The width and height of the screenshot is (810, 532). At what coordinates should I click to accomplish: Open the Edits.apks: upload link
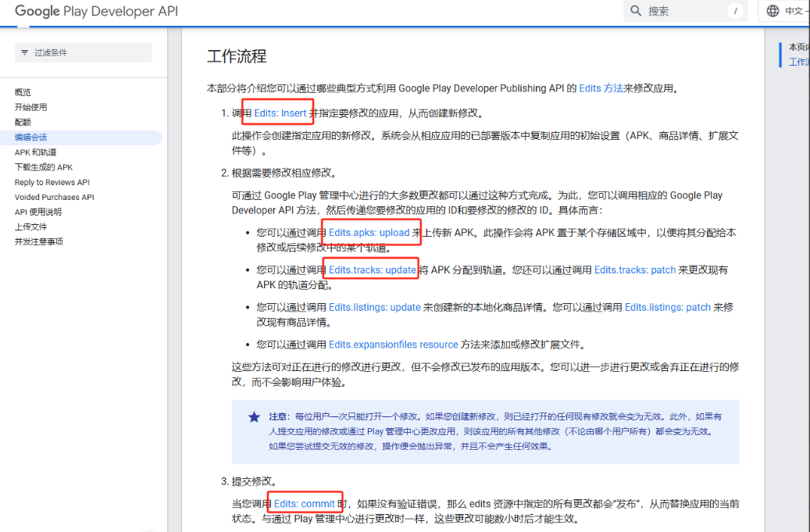(369, 233)
